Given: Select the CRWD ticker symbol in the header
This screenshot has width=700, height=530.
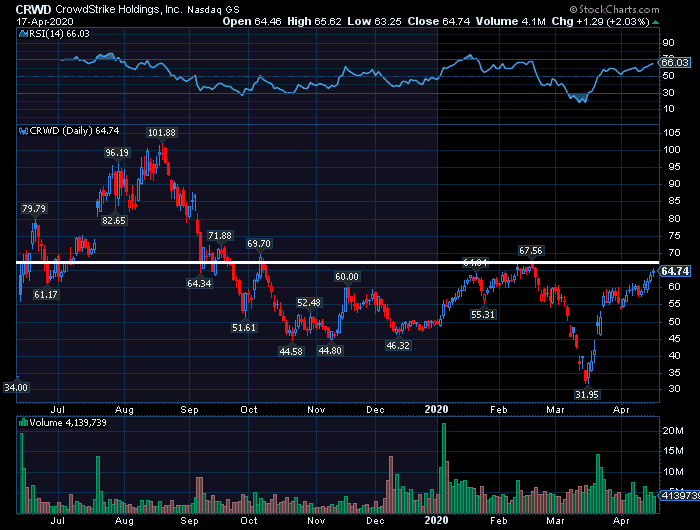Looking at the screenshot, I should (33, 9).
